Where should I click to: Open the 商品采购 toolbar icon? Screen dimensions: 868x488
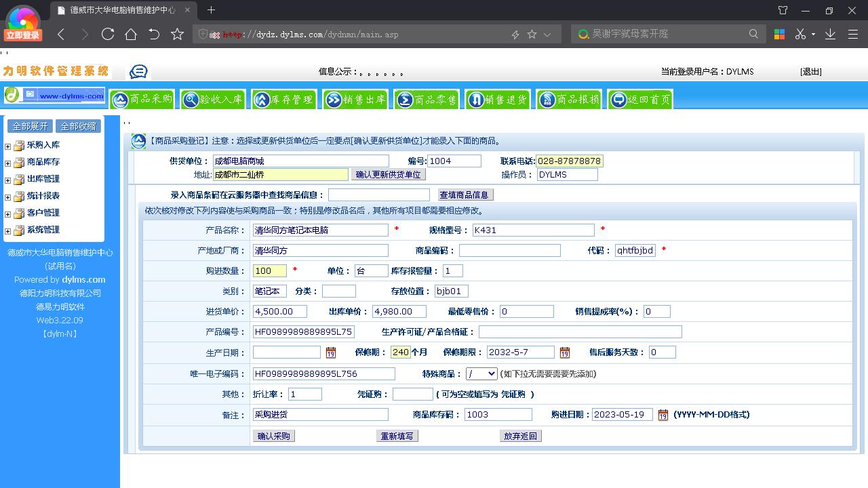point(142,99)
